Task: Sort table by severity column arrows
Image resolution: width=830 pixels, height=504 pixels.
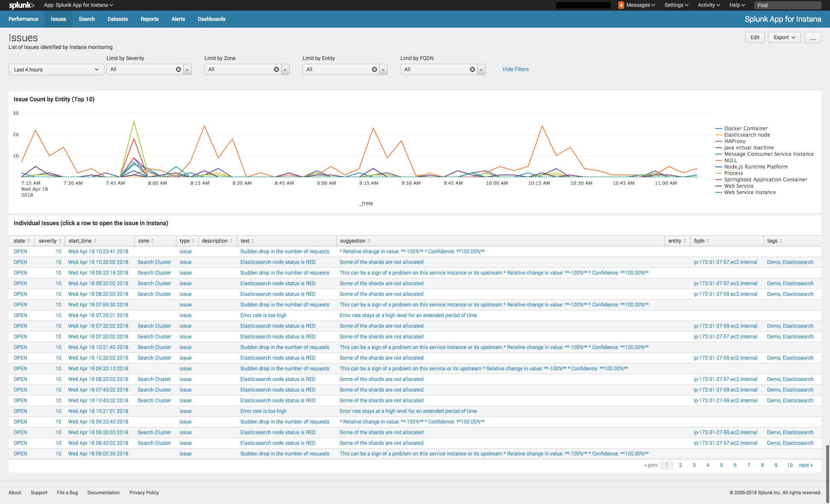Action: [60, 241]
